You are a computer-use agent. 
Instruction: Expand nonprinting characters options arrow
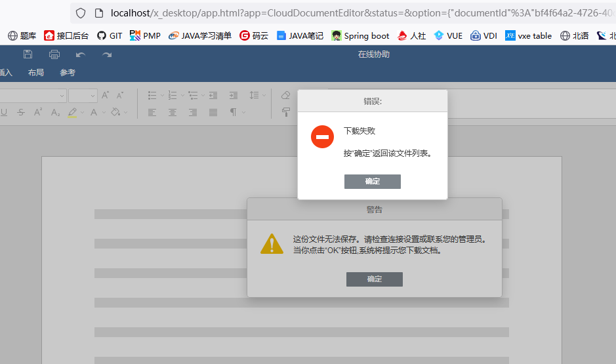(243, 113)
